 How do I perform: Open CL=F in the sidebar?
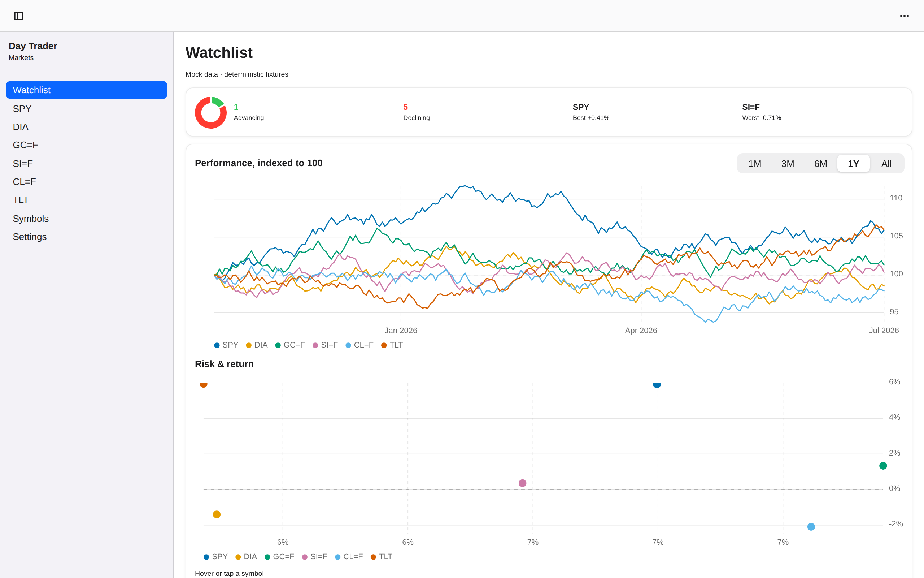point(86,182)
